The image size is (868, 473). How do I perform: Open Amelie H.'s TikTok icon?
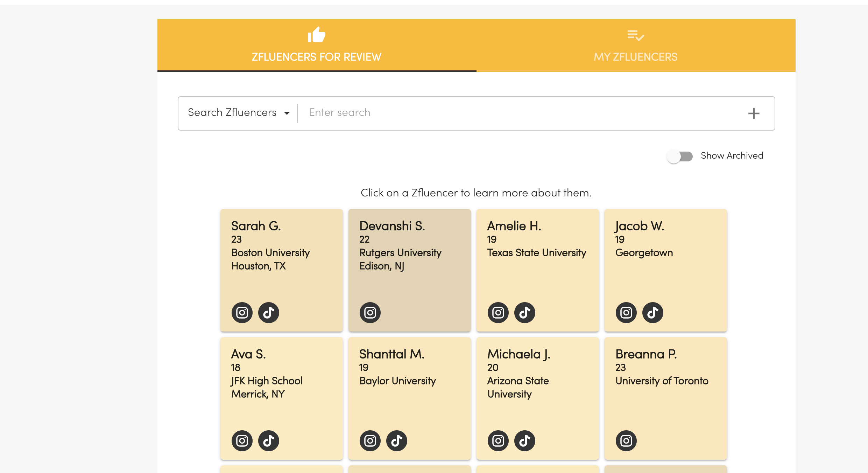(x=525, y=312)
